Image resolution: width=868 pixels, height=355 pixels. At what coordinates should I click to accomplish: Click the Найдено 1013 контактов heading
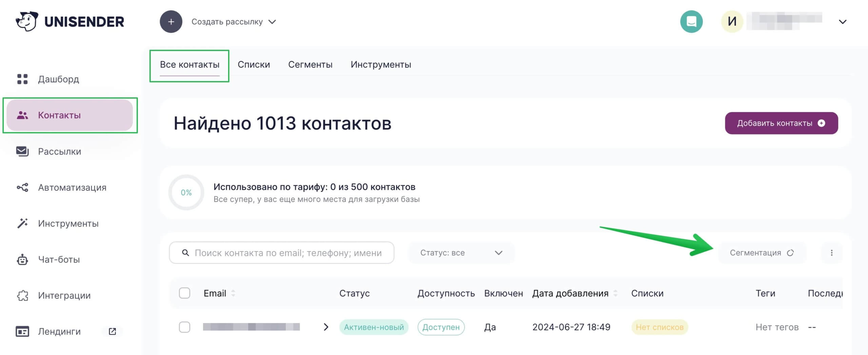pyautogui.click(x=282, y=123)
